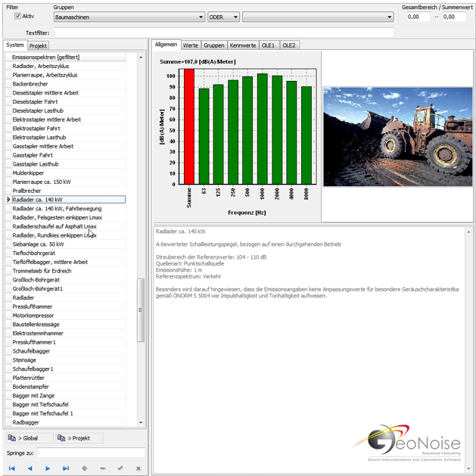Click the confirm checkmark icon
Image resolution: width=476 pixels, height=476 pixels.
click(120, 468)
